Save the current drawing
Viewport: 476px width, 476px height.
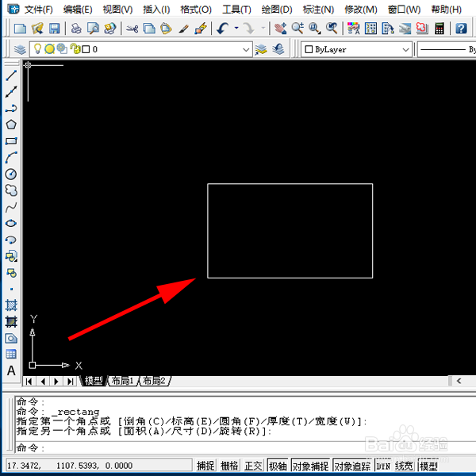(x=55, y=29)
